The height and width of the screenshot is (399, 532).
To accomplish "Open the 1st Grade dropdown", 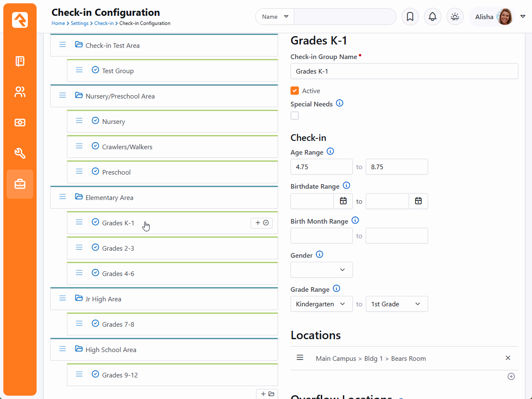I will 397,304.
